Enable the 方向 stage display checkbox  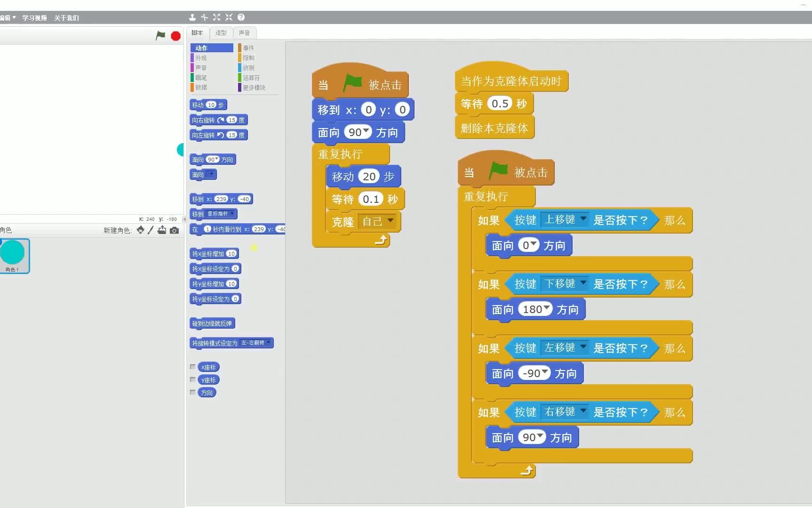(x=193, y=393)
